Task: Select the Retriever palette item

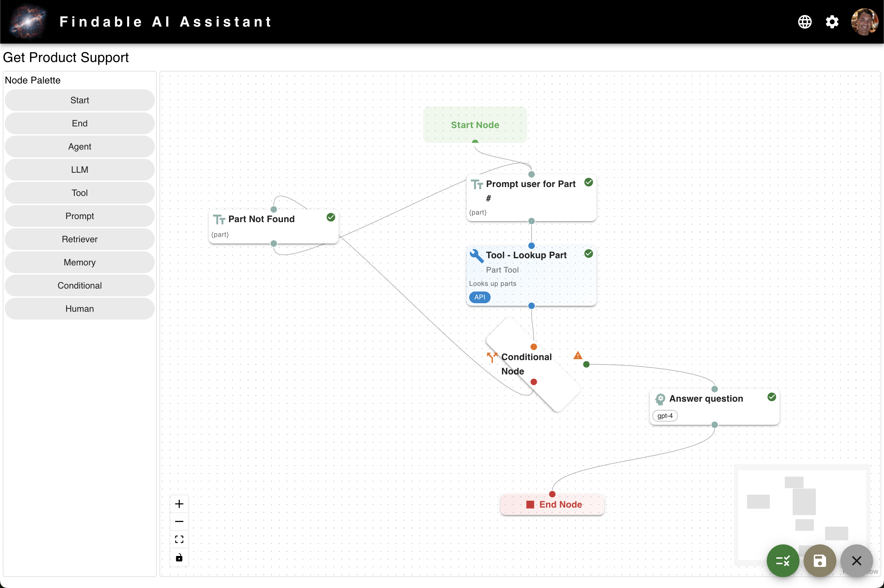Action: (x=79, y=239)
